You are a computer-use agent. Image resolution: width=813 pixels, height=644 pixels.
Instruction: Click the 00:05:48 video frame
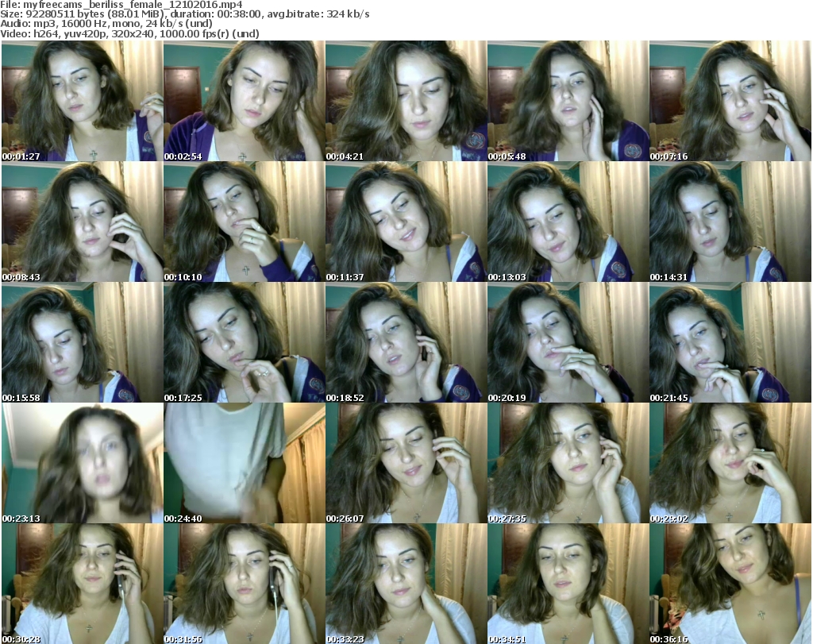click(568, 101)
